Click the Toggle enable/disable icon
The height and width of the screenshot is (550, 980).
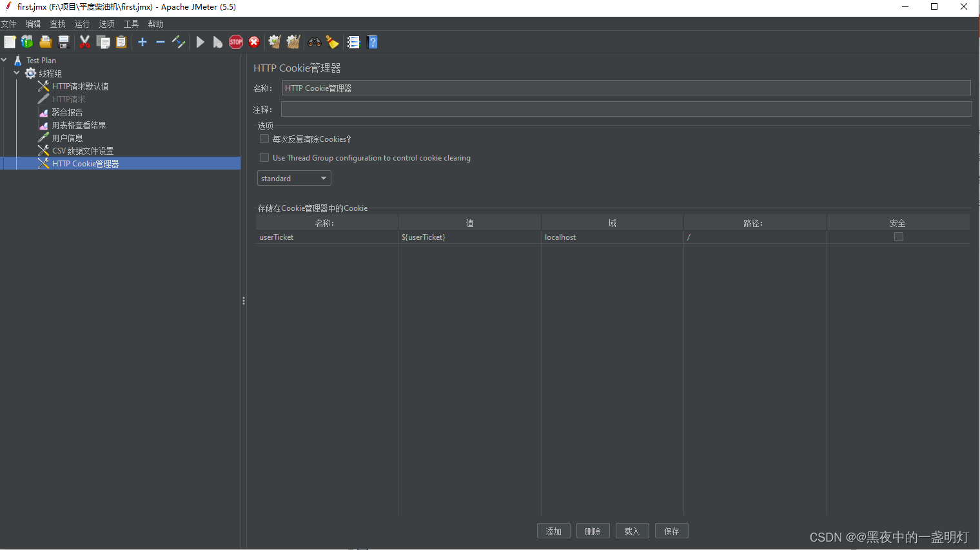pyautogui.click(x=179, y=42)
